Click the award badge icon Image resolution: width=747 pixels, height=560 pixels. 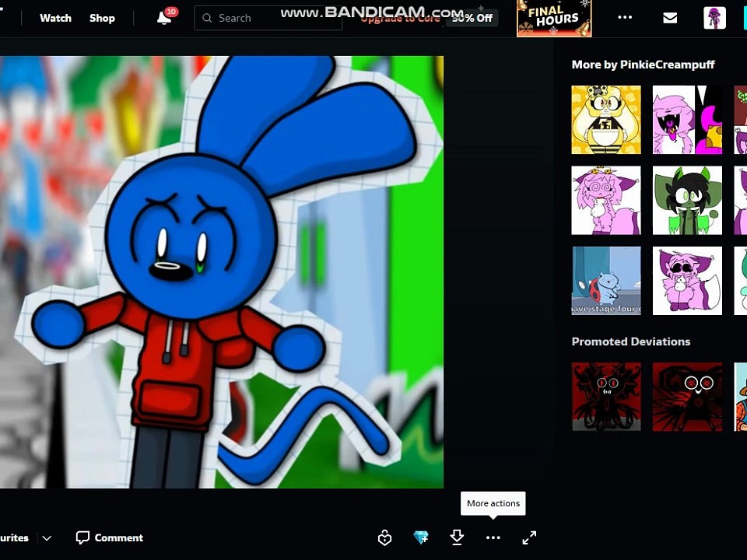(x=384, y=537)
